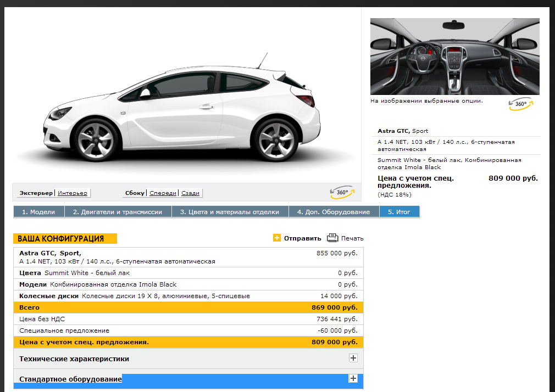Click the printer icon beside Печать

coord(332,237)
